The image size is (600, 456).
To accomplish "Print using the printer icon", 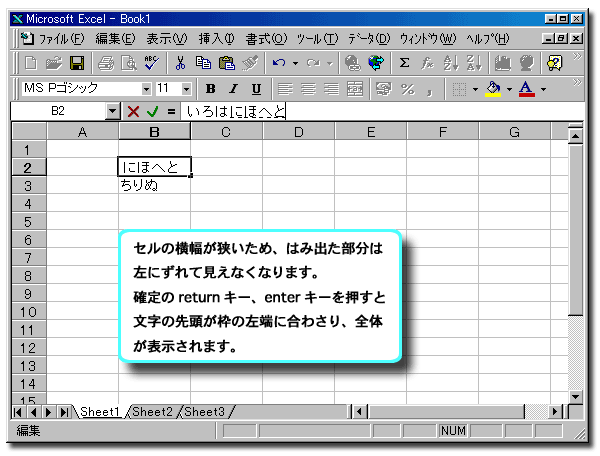I will (106, 63).
